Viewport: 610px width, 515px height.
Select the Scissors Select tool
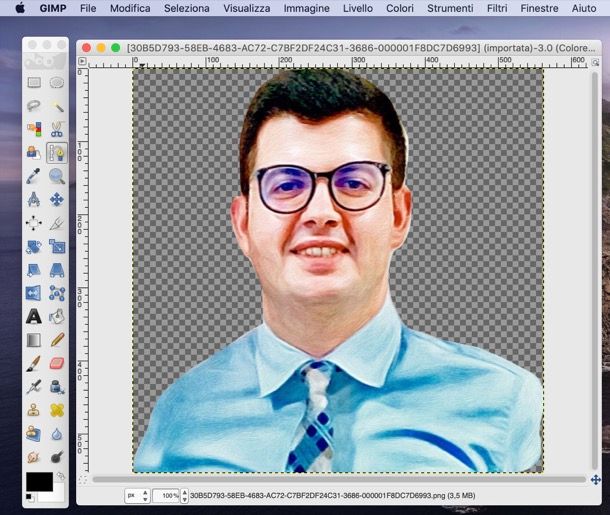(x=57, y=129)
